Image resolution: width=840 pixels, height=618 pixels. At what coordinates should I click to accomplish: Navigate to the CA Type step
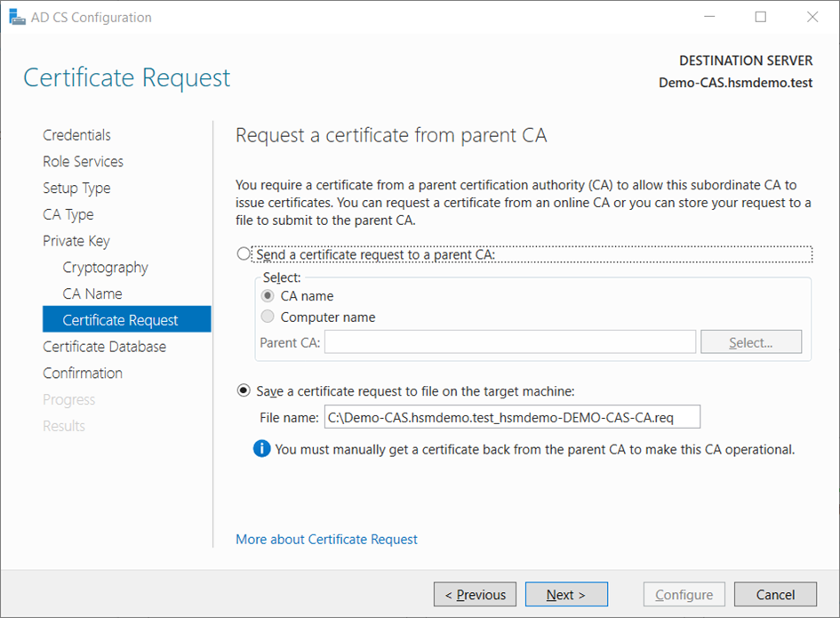68,214
